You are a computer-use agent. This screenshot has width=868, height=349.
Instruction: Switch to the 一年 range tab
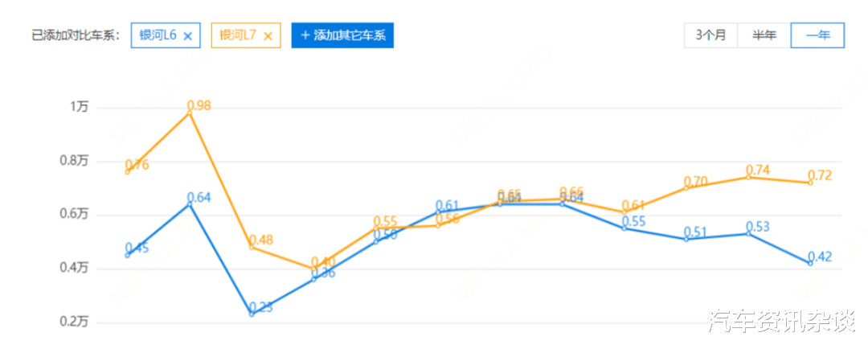(x=817, y=35)
